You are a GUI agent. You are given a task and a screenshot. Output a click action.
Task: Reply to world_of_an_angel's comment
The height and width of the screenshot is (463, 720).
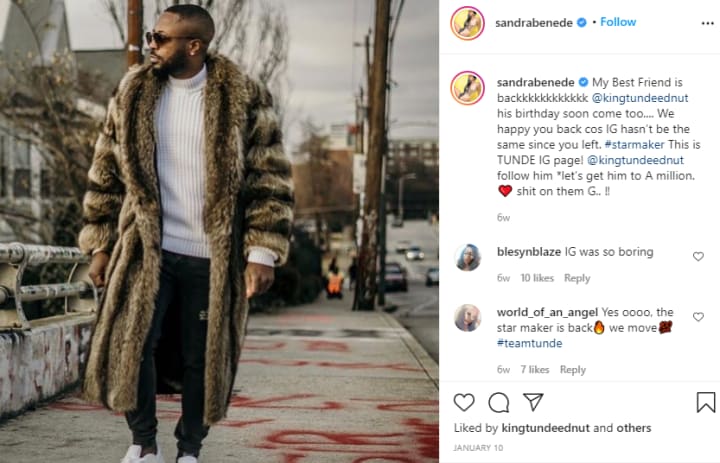pos(573,369)
